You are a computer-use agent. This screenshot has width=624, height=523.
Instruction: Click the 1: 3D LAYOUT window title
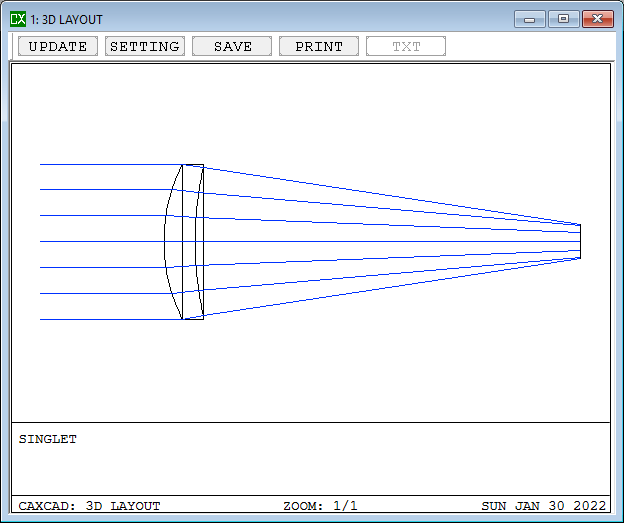coord(66,20)
